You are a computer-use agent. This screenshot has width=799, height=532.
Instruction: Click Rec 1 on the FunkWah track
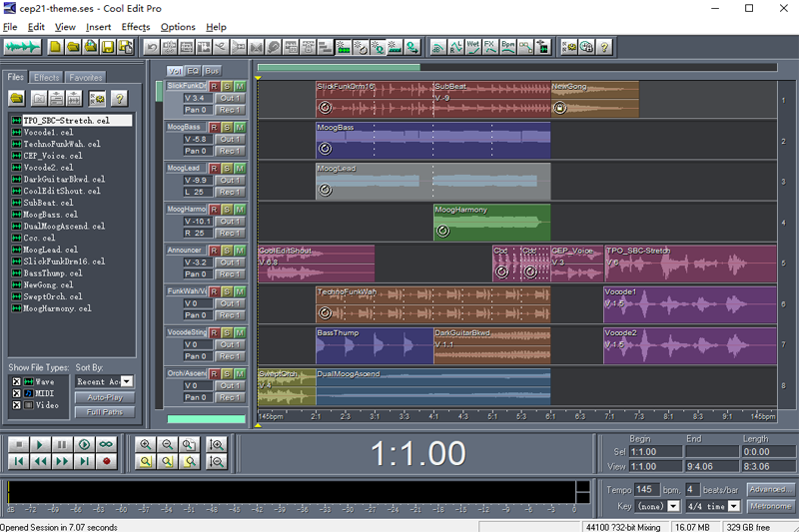pyautogui.click(x=230, y=315)
